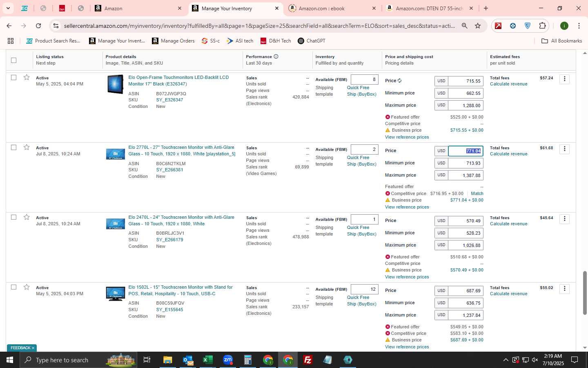Viewport: 588px width, 368px height.
Task: Toggle the select-all listings checkbox
Action: point(13,60)
